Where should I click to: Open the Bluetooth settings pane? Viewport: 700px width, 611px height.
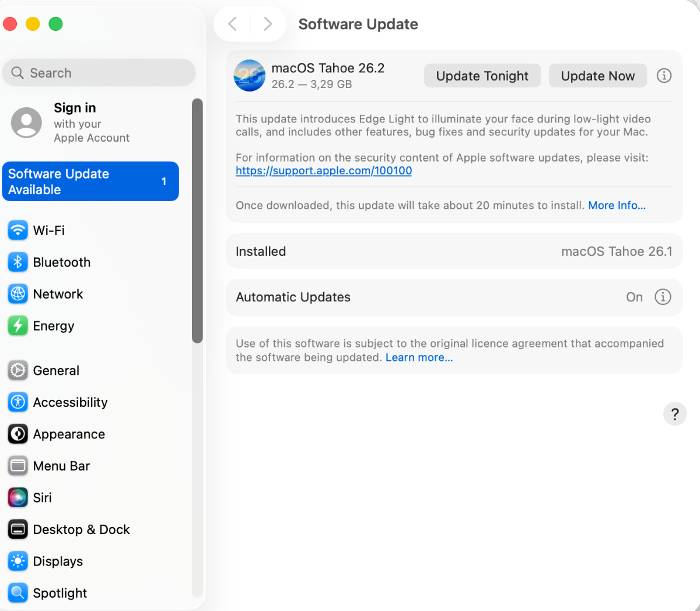tap(49, 262)
